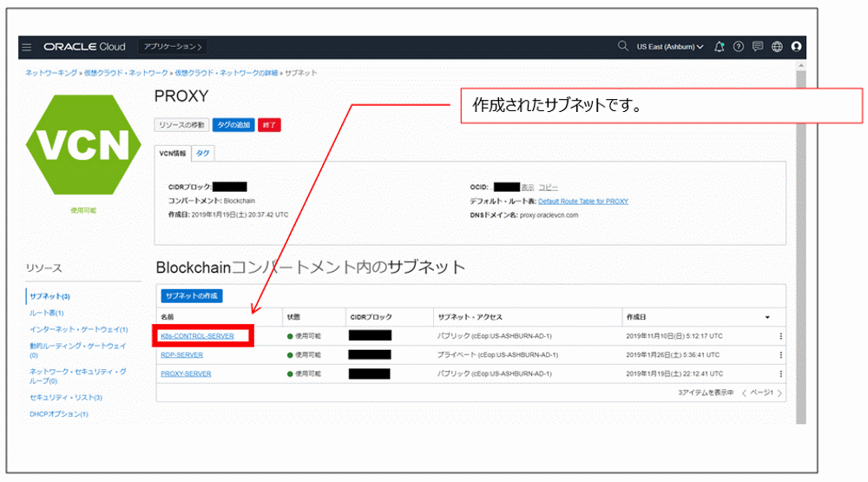Open the search magnifier icon
Image resolution: width=868 pixels, height=482 pixels.
(x=622, y=47)
